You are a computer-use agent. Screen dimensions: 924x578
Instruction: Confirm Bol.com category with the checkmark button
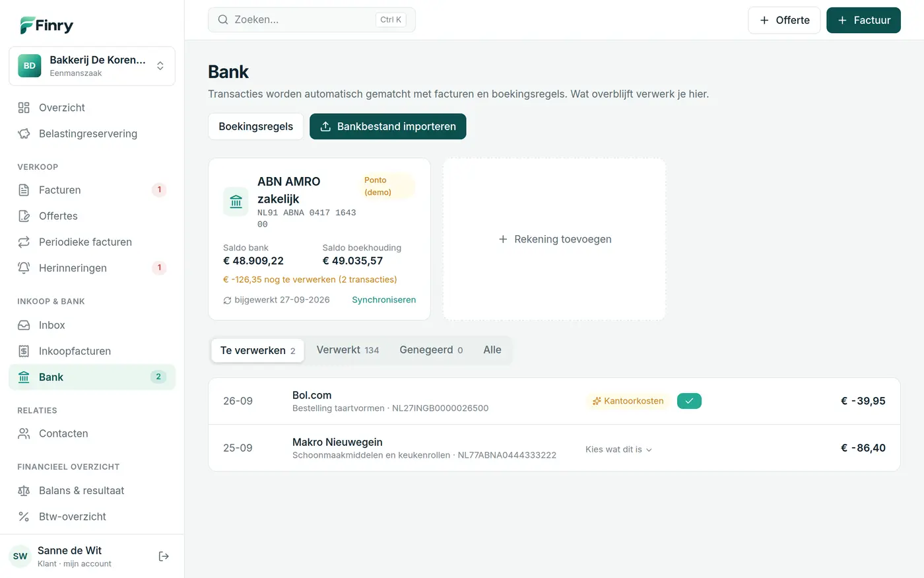coord(689,401)
